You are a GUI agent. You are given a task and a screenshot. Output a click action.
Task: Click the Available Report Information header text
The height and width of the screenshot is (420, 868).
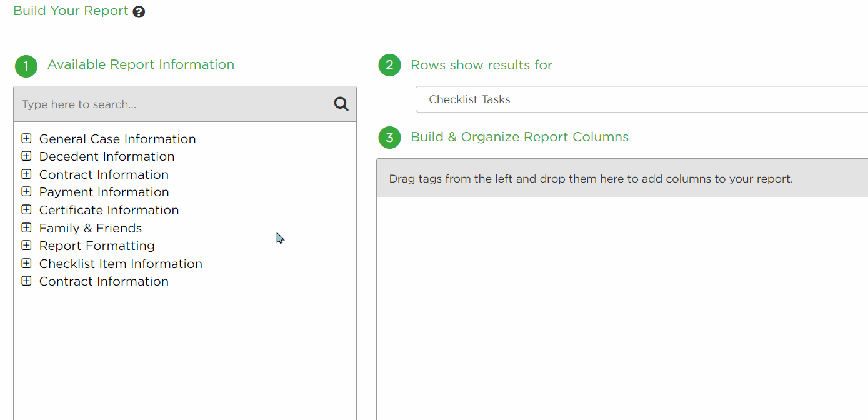141,64
